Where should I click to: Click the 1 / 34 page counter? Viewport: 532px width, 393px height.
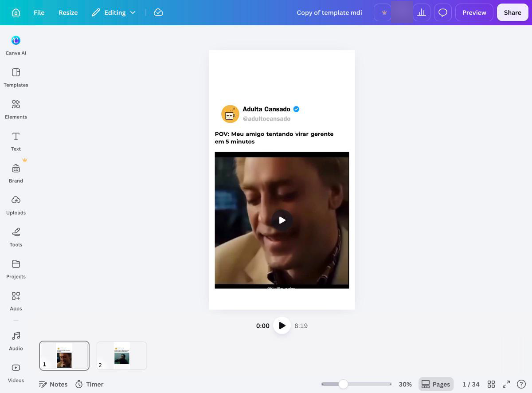[x=471, y=384]
